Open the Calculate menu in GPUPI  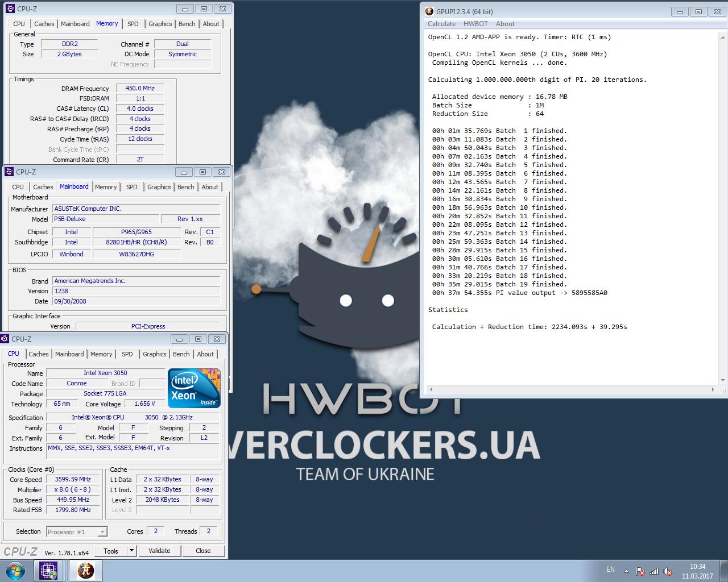coord(441,24)
